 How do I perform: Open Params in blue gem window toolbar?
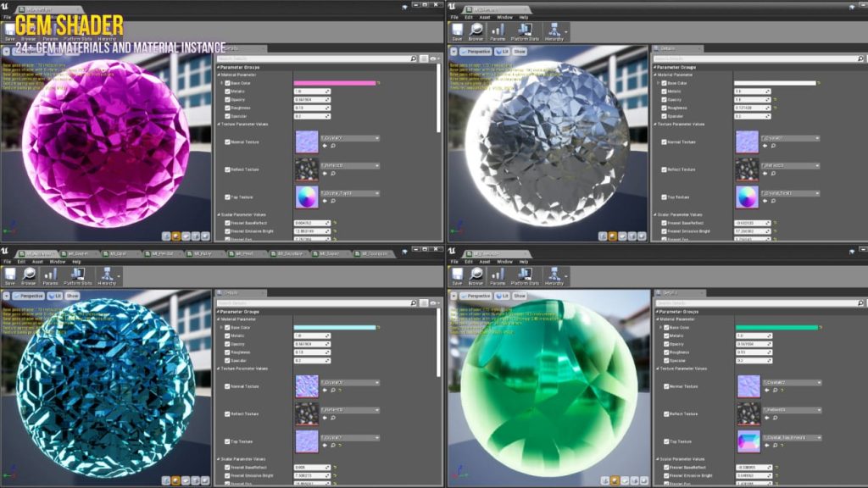50,275
